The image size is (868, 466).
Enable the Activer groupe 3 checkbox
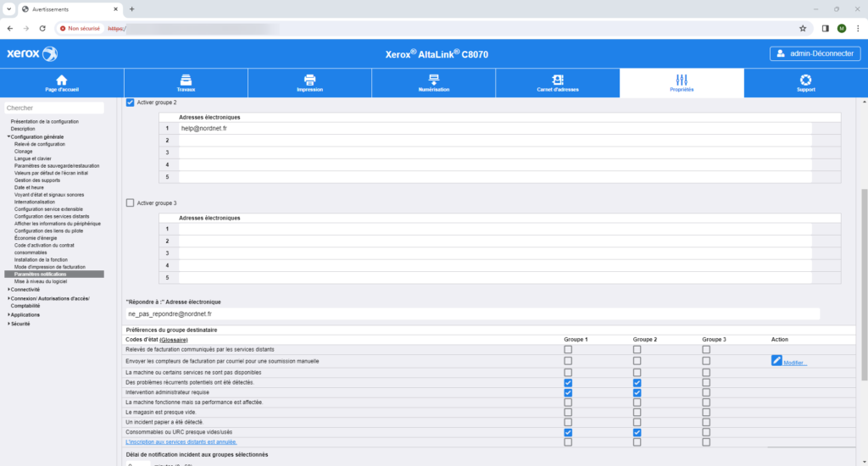[x=131, y=202]
